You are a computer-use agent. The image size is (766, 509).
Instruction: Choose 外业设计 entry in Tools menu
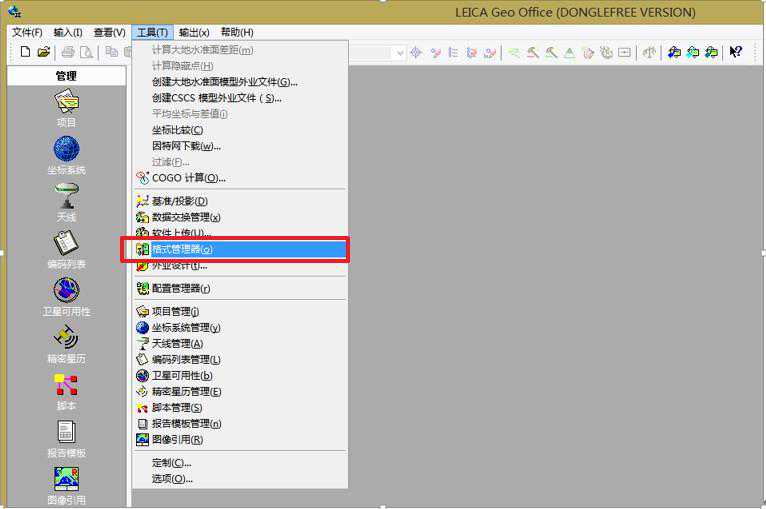point(240,265)
